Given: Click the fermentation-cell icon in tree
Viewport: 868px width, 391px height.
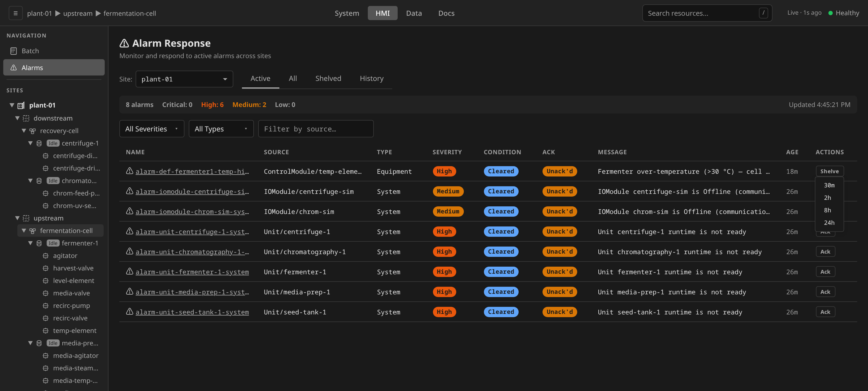Looking at the screenshot, I should point(32,231).
